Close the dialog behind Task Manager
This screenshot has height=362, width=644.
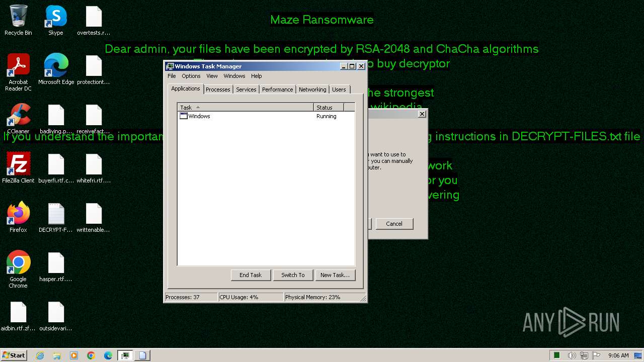pos(422,114)
